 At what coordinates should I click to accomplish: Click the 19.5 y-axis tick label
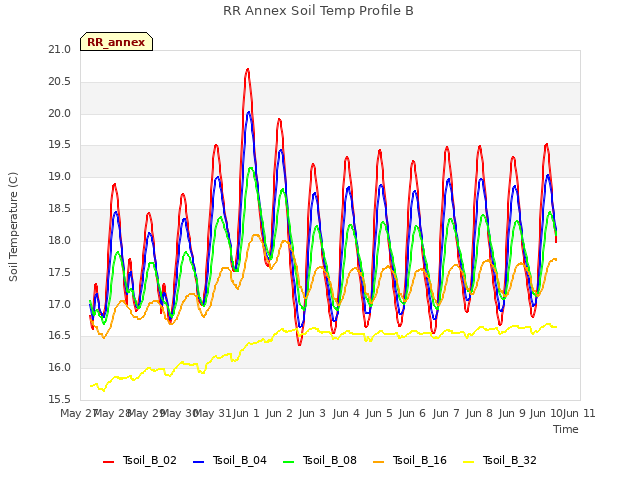[x=60, y=145]
